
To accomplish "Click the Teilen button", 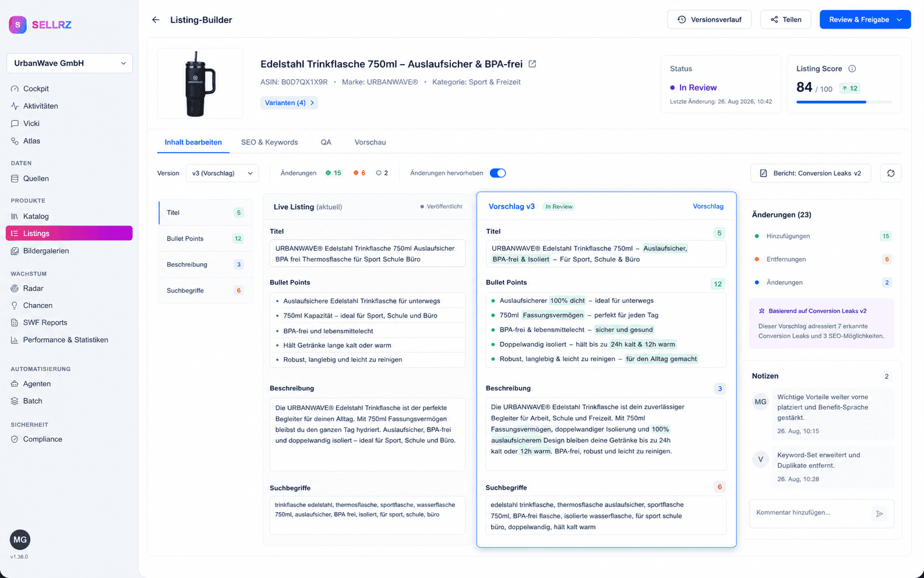I will point(785,20).
